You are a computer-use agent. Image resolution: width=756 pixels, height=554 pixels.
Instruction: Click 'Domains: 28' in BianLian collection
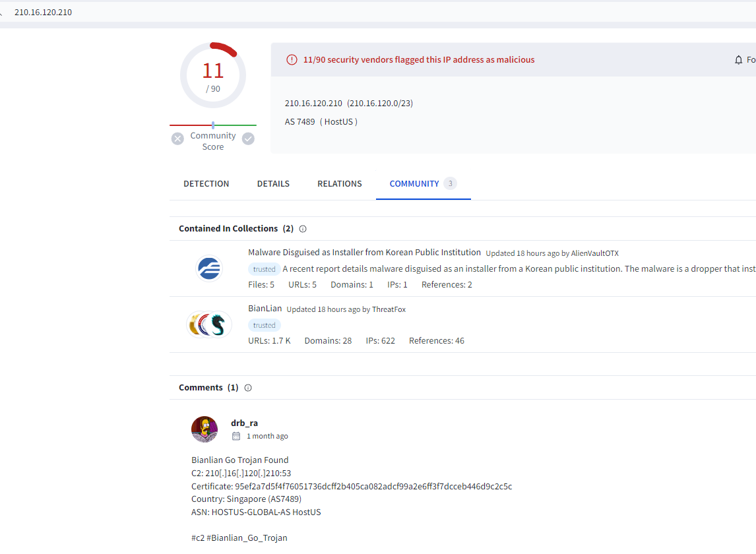328,340
